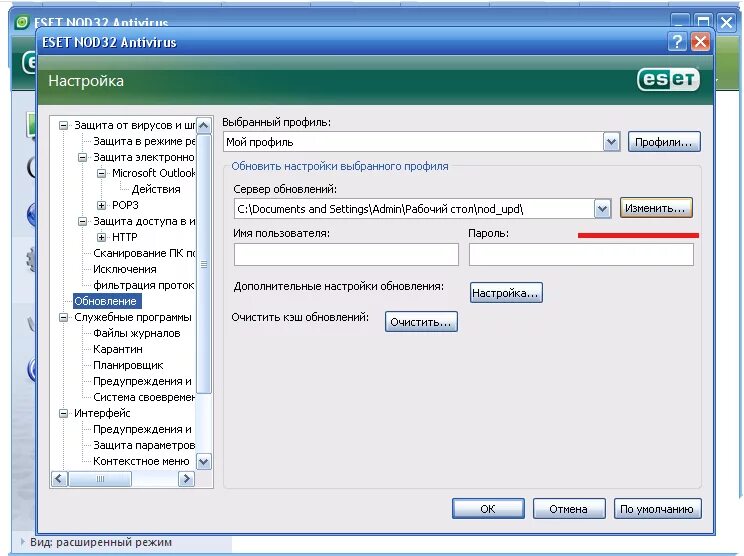Open the 'Выбранный профиль' dropdown
744x556 pixels.
point(611,142)
